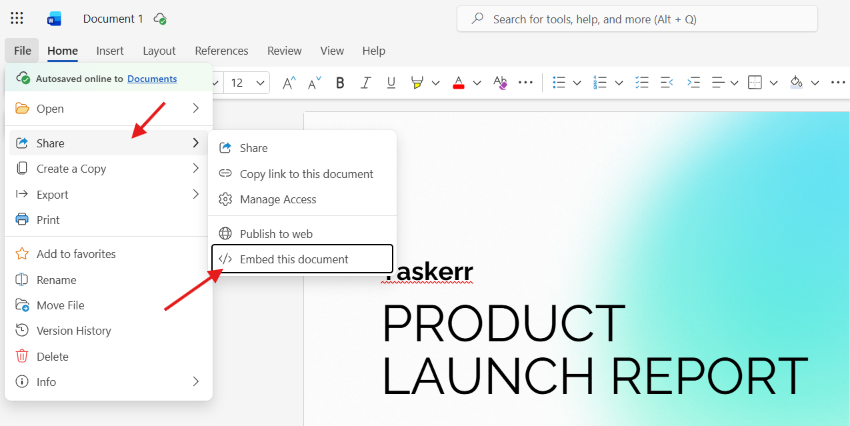The width and height of the screenshot is (850, 426).
Task: Apply yellow text highlight color
Action: pos(417,83)
